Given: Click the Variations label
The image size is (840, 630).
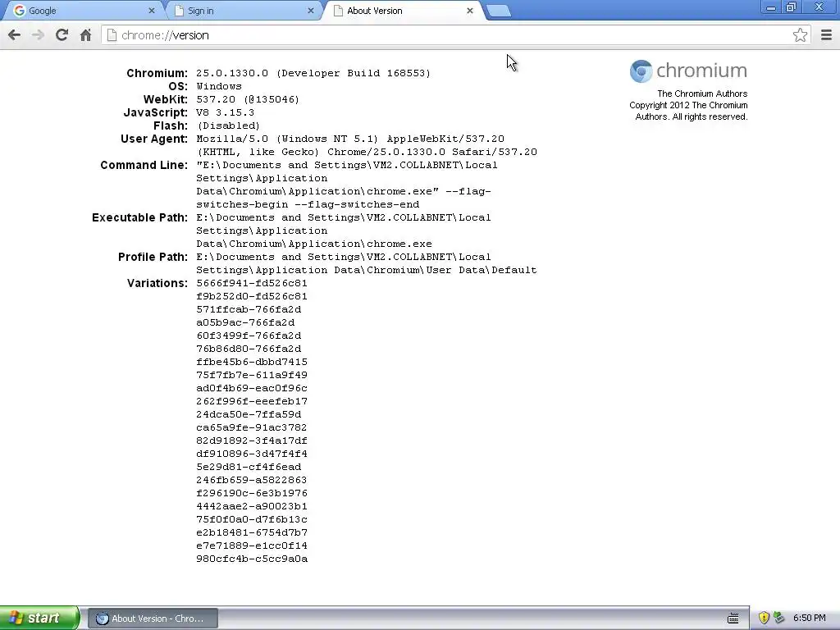Looking at the screenshot, I should click(x=157, y=283).
